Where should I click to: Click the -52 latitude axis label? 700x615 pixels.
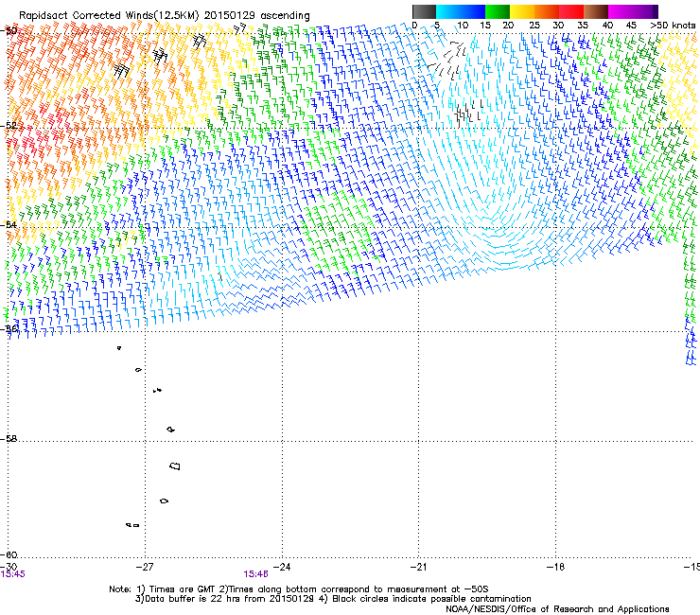click(9, 126)
